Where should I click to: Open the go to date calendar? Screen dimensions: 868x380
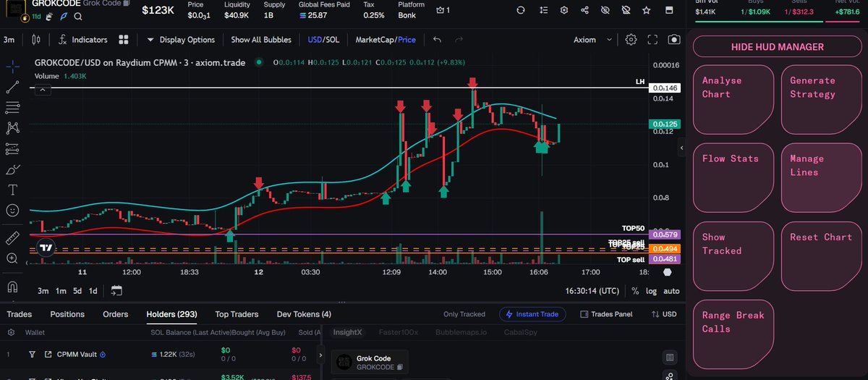click(116, 291)
